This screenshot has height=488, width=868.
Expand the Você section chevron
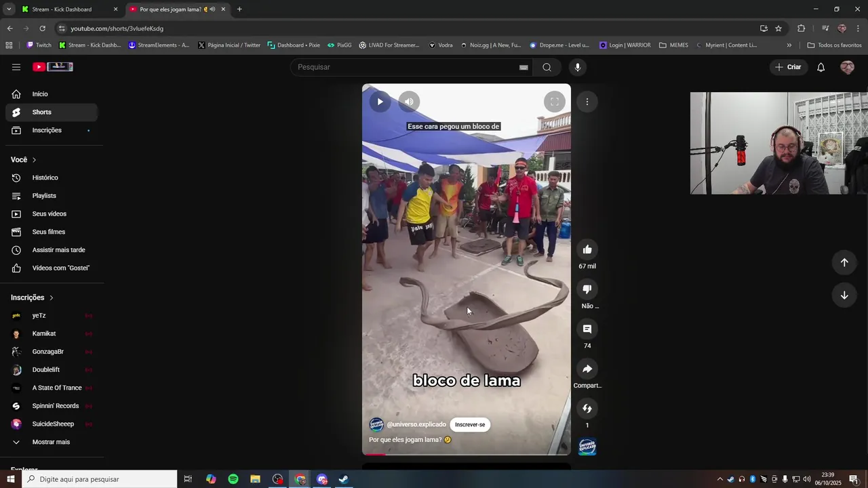point(34,160)
